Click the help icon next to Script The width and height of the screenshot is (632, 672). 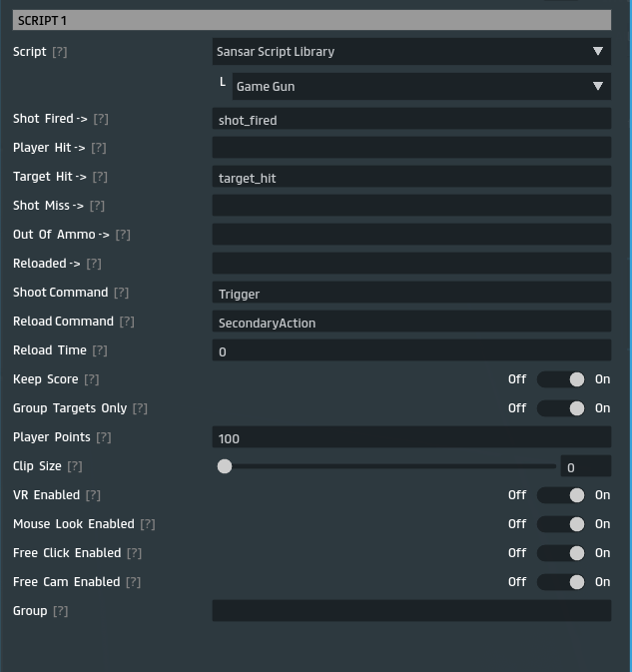pos(60,51)
